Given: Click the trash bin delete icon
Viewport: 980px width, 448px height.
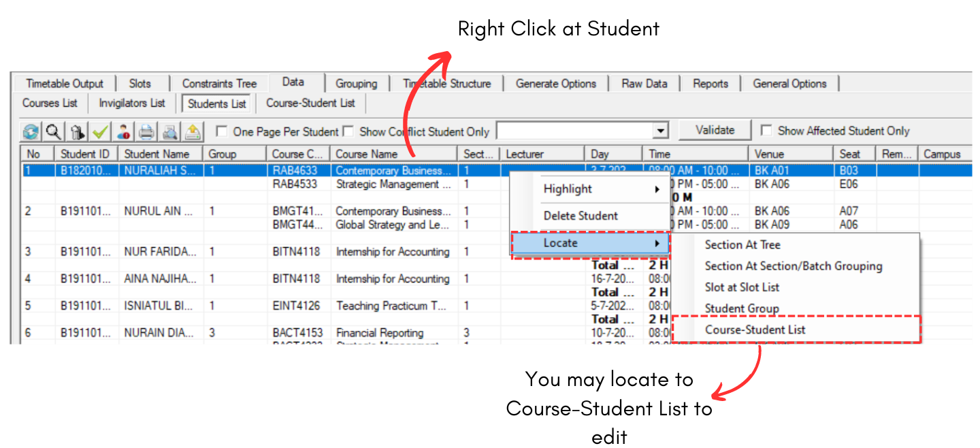Looking at the screenshot, I should pyautogui.click(x=78, y=131).
